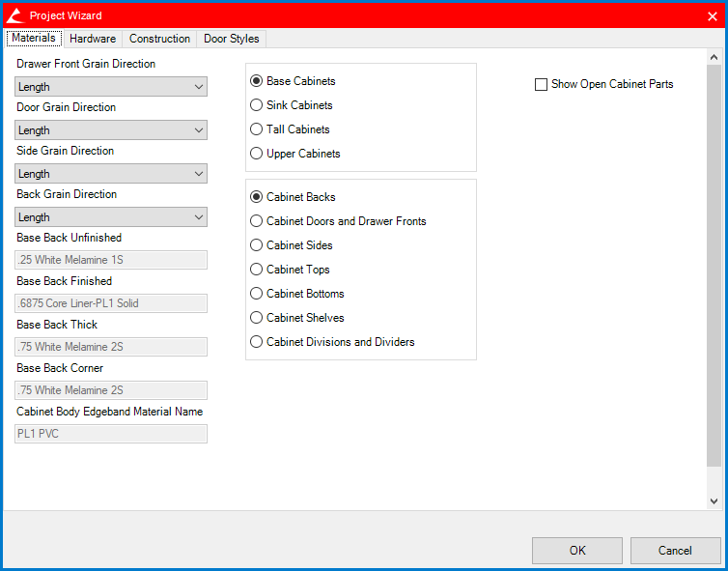Open the Construction tab
This screenshot has height=571, width=728.
click(x=159, y=39)
